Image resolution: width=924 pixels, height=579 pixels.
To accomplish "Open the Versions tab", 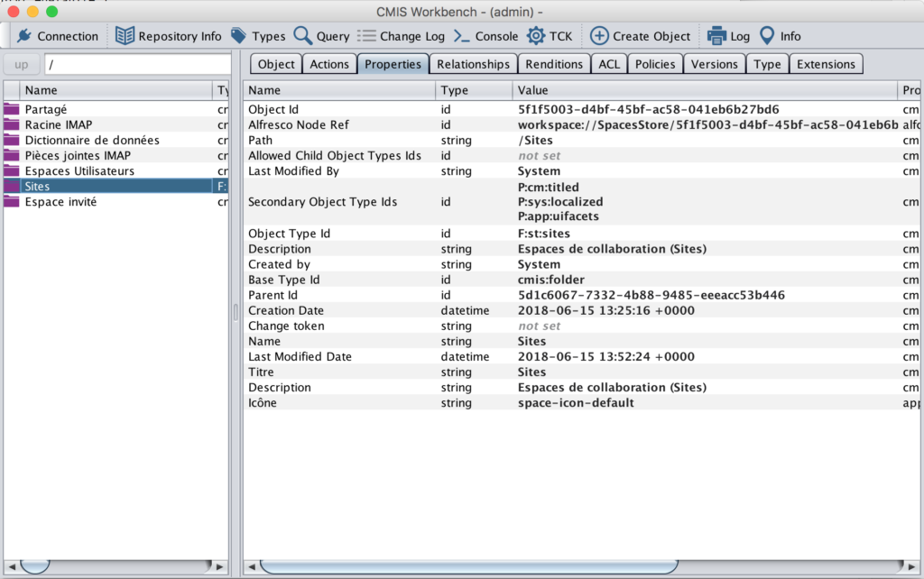I will pyautogui.click(x=715, y=64).
